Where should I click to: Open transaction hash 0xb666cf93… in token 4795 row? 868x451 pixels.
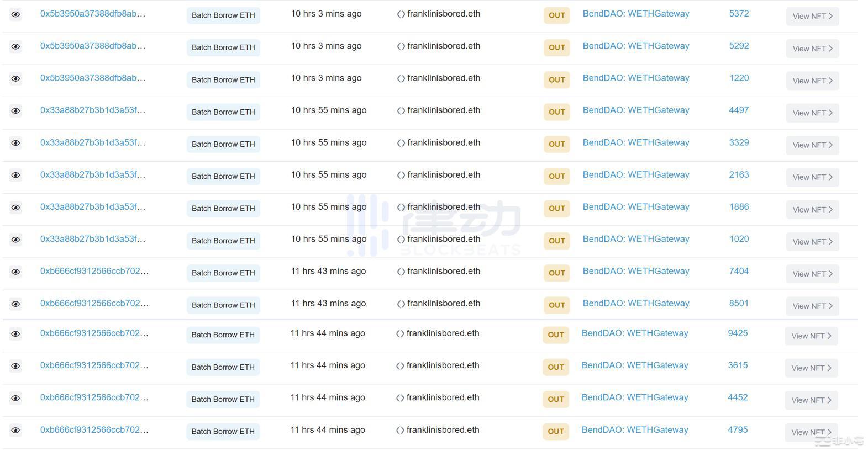[94, 429]
